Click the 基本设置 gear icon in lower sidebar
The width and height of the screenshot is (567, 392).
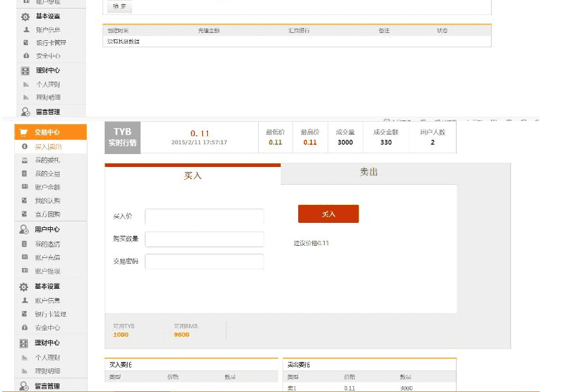[24, 287]
